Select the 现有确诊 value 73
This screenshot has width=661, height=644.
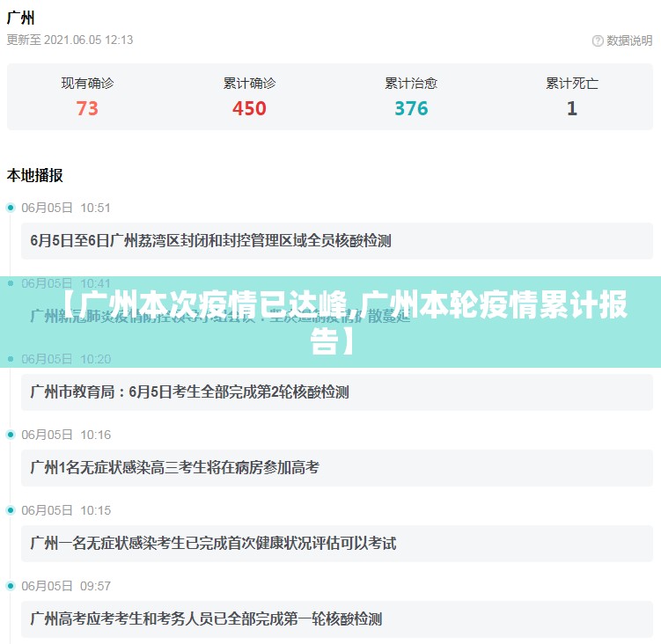87,108
